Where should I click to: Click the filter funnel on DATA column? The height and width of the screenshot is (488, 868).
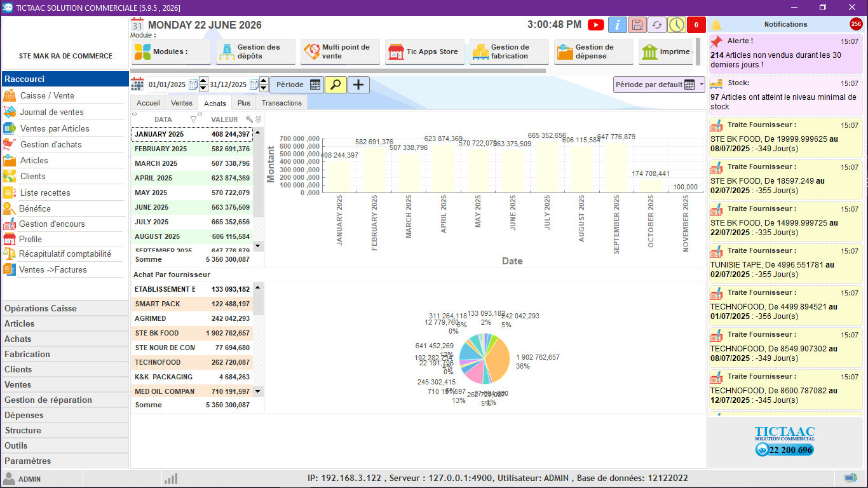[194, 119]
